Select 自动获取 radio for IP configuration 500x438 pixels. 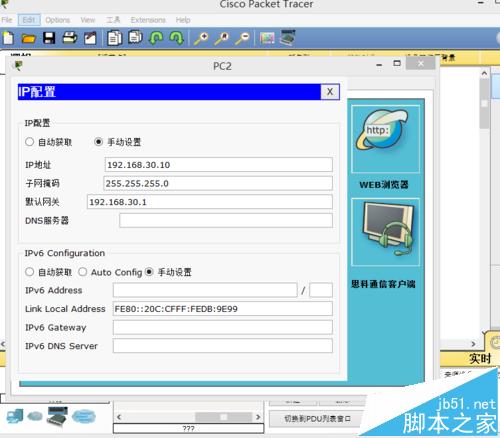point(29,142)
